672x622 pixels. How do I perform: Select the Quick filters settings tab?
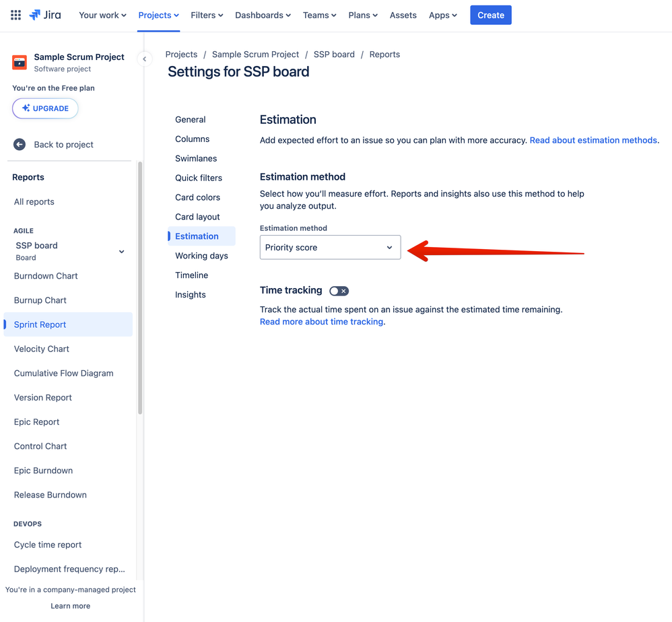click(199, 178)
